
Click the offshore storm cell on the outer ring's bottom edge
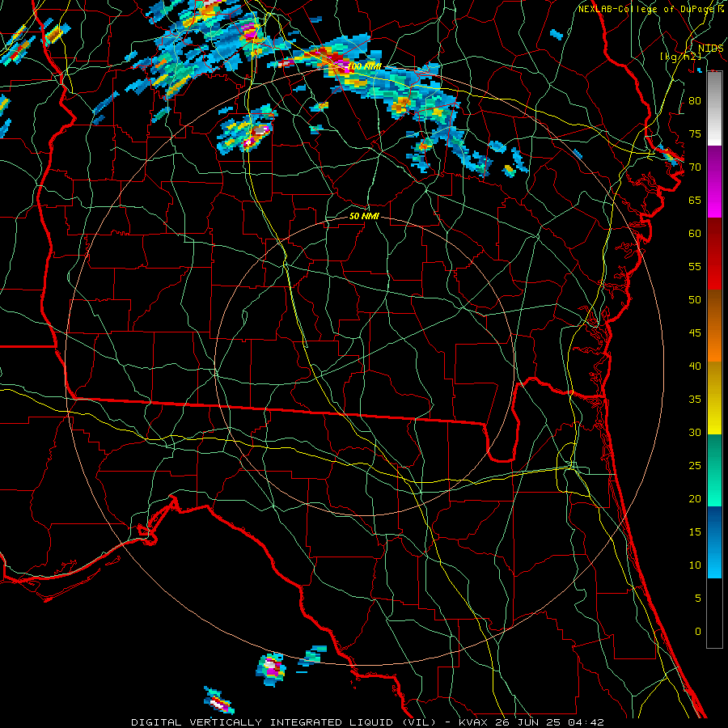coord(271,669)
